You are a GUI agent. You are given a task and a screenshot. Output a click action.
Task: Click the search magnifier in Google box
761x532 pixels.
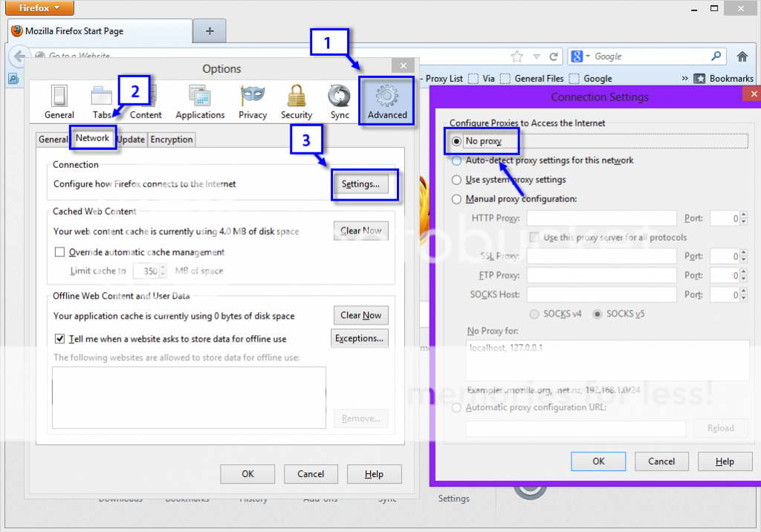716,56
